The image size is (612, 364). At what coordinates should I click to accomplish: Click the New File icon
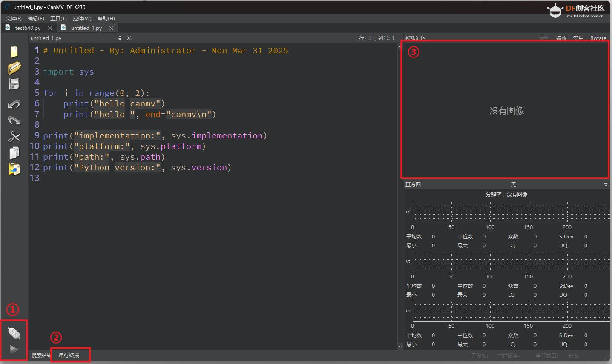[x=14, y=52]
